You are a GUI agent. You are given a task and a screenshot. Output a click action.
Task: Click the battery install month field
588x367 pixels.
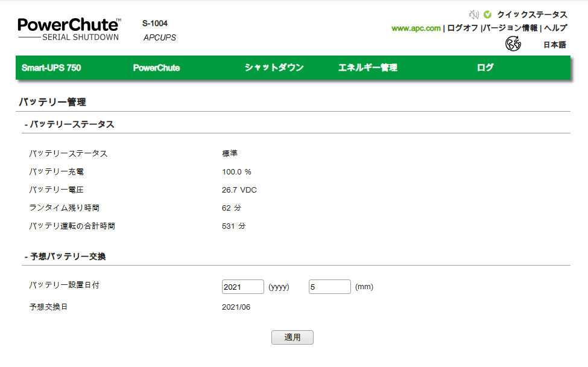[x=330, y=287]
